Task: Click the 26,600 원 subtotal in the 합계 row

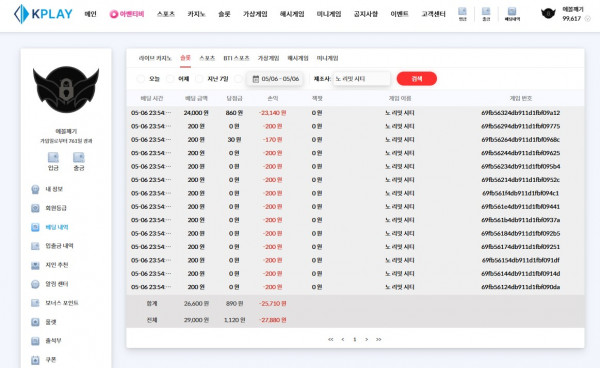Action: [196, 303]
